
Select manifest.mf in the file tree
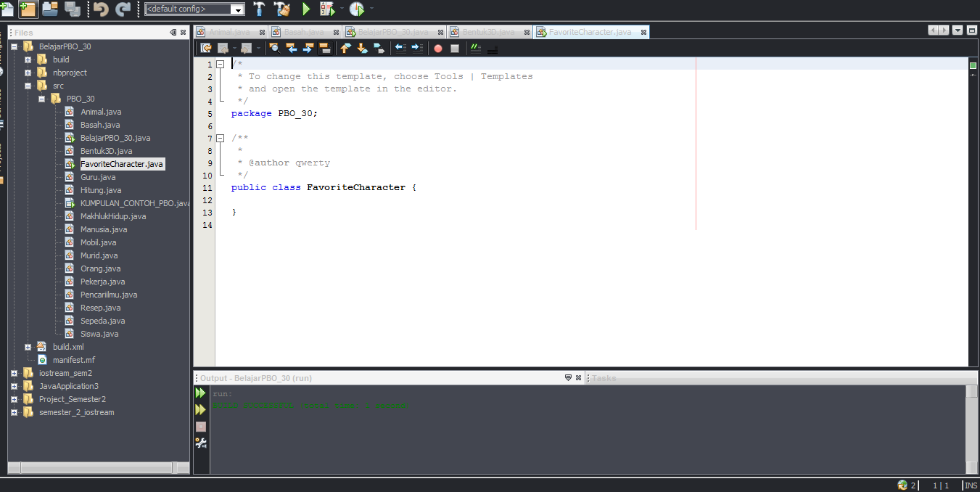tap(73, 360)
